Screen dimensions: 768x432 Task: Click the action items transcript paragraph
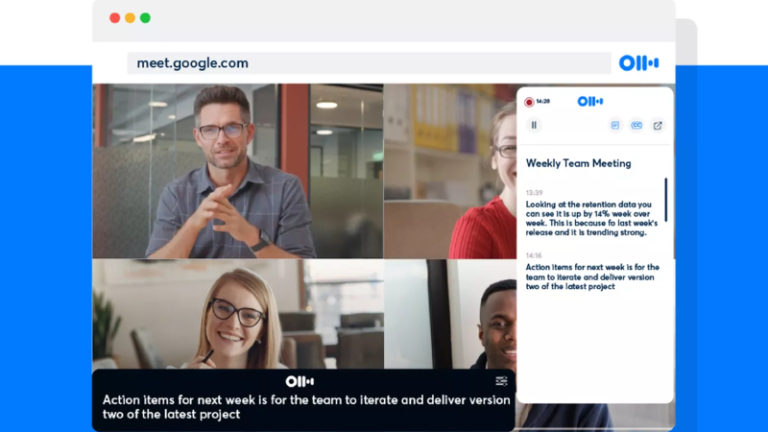click(x=593, y=277)
